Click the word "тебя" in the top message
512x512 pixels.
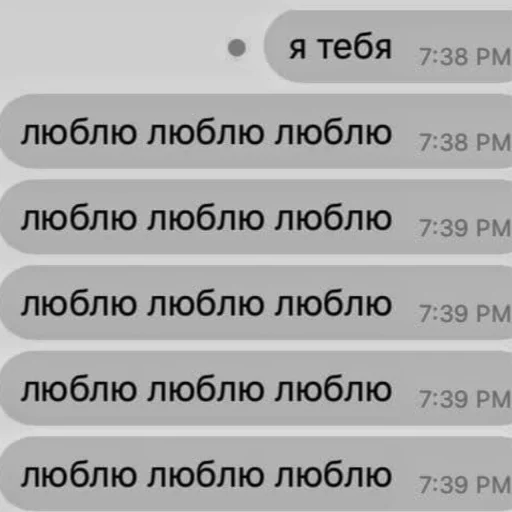[x=355, y=47]
